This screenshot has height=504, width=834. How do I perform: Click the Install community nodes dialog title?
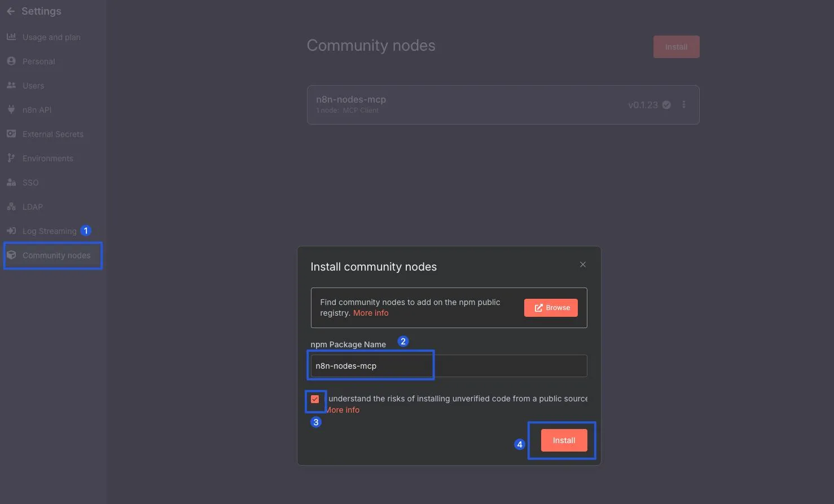tap(374, 267)
